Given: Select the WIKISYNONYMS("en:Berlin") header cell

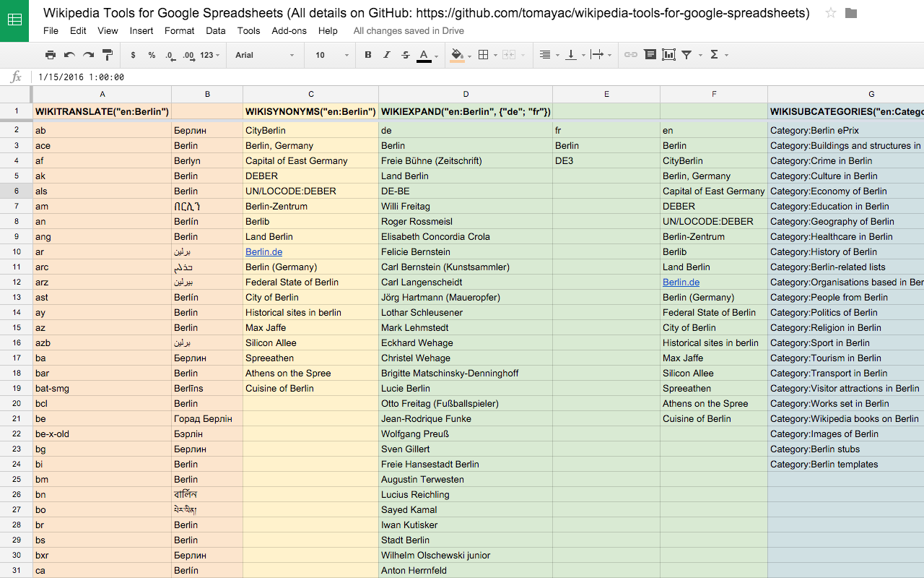Looking at the screenshot, I should [310, 111].
